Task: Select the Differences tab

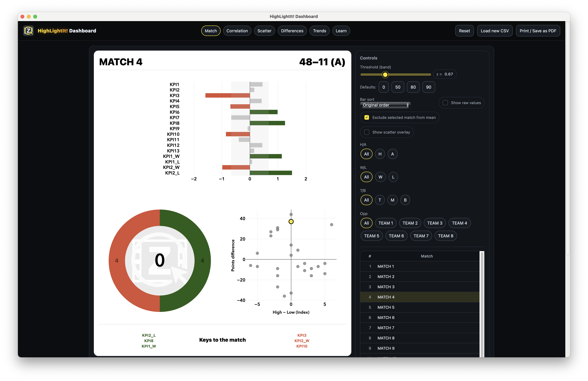Action: [x=292, y=31]
